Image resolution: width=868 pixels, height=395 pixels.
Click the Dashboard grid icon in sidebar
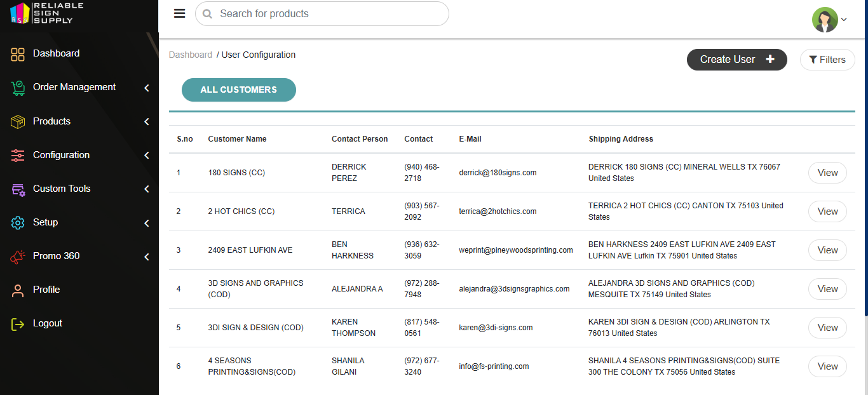18,54
